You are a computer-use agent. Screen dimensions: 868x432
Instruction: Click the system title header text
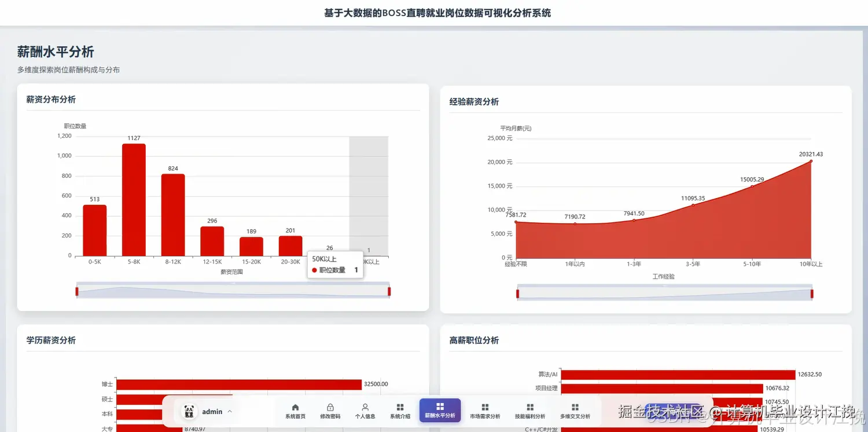[437, 13]
